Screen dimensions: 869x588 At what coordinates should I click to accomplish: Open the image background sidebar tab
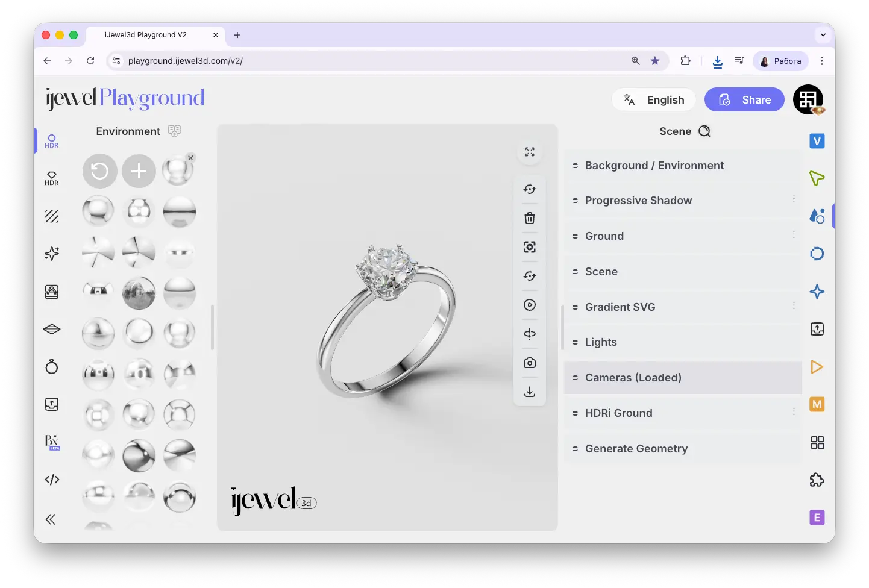click(52, 292)
